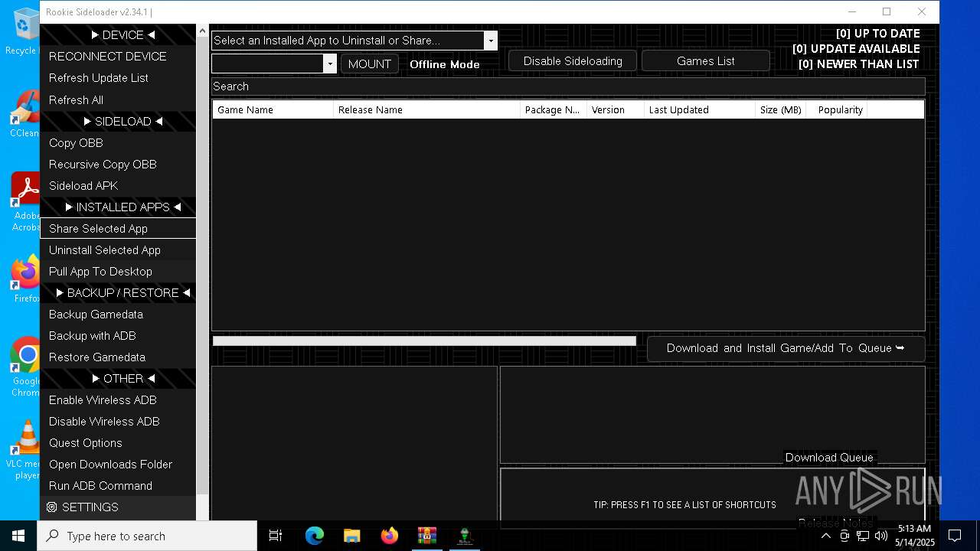Click Uninstall Selected App
The height and width of the screenshot is (551, 980).
118,249
